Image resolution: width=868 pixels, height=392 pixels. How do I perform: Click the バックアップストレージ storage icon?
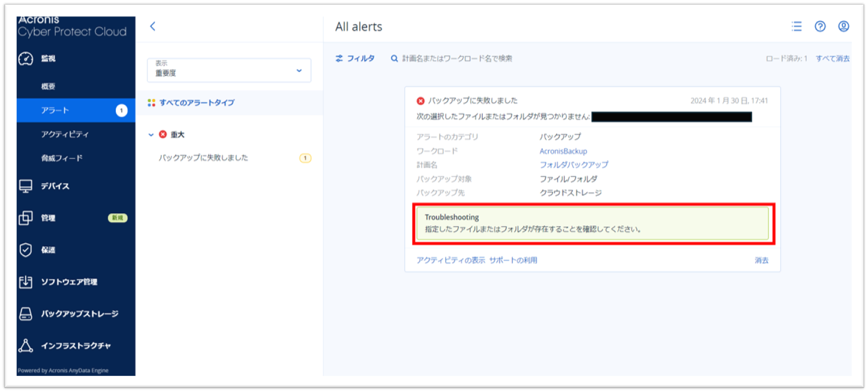[x=25, y=313]
